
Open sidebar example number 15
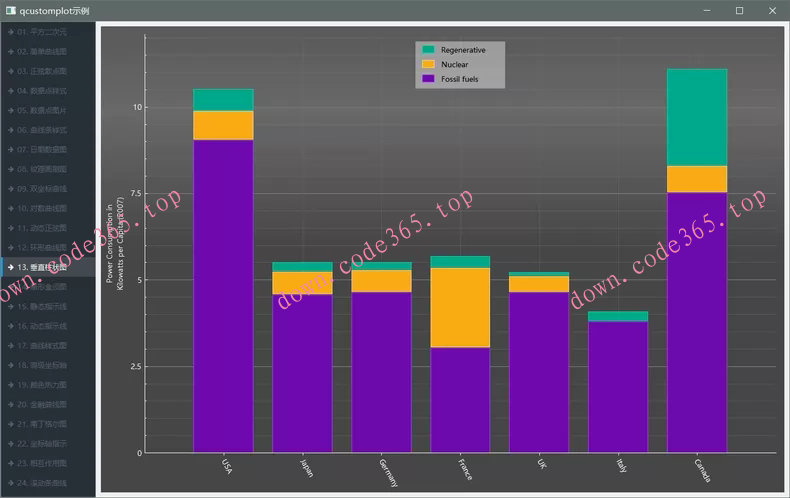pos(47,306)
